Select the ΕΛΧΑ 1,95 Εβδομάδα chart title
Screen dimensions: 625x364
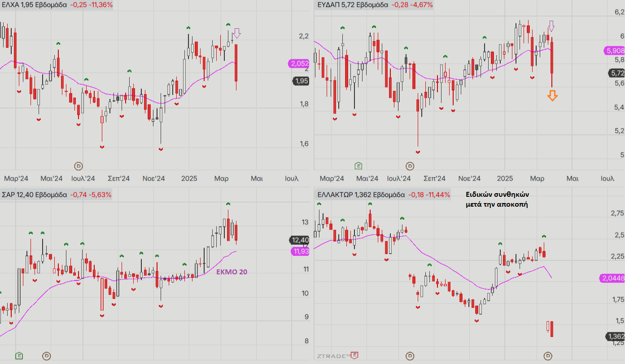point(35,5)
